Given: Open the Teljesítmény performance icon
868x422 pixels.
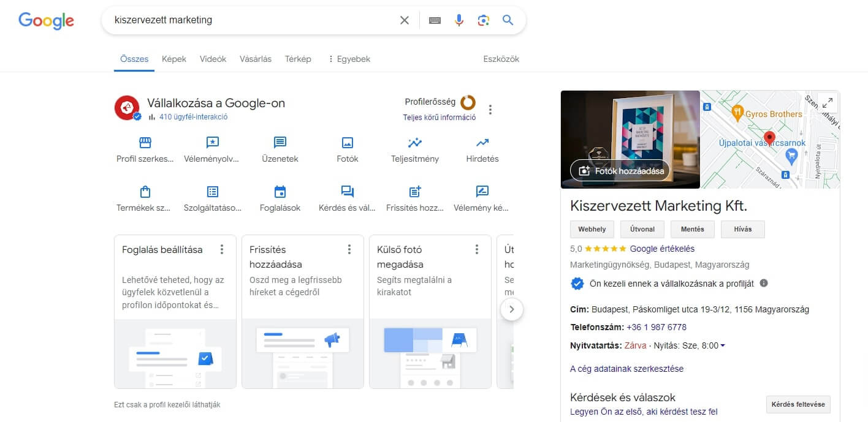Looking at the screenshot, I should point(415,143).
